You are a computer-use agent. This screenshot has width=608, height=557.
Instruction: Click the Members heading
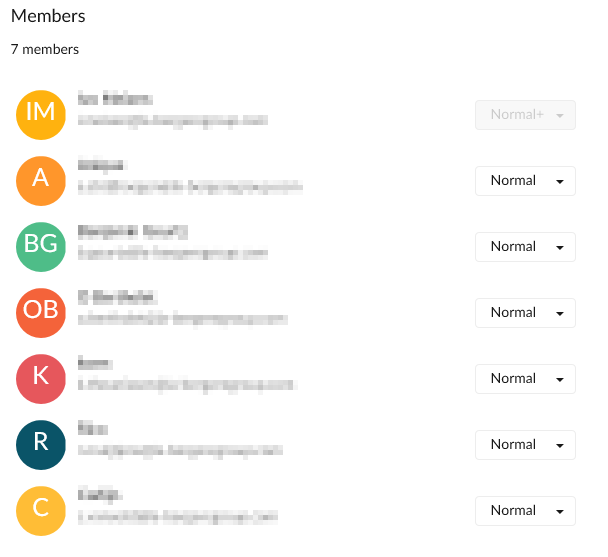click(x=48, y=16)
